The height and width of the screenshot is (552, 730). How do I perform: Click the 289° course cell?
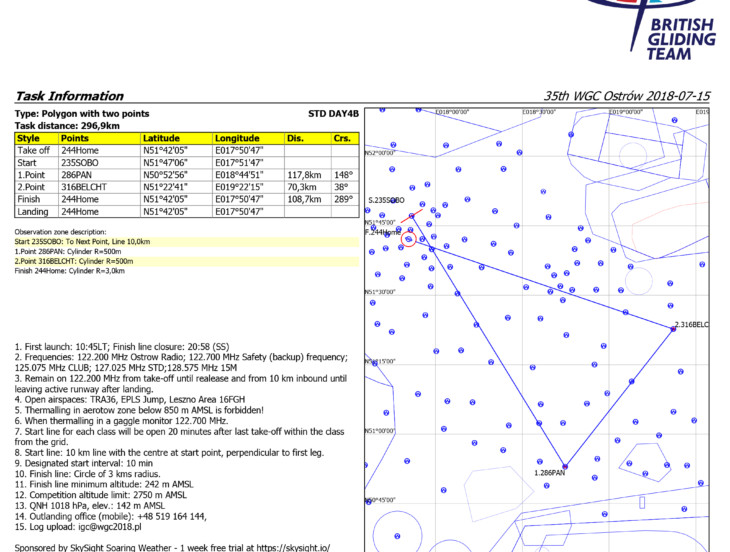click(342, 199)
